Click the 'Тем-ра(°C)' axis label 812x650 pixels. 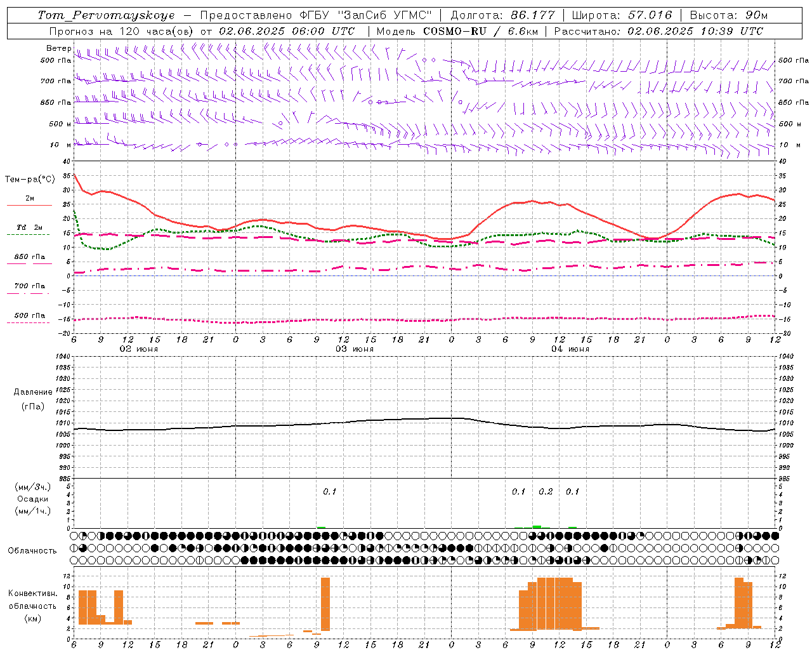30,180
